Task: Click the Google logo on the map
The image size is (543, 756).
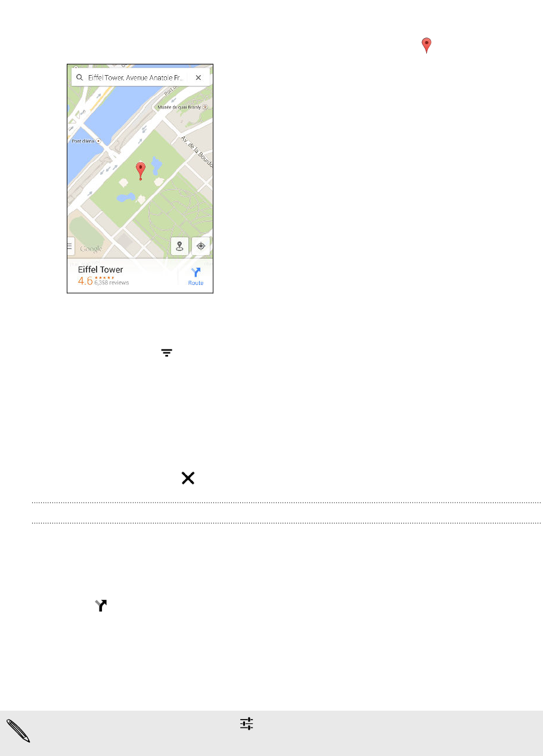Action: coord(91,249)
